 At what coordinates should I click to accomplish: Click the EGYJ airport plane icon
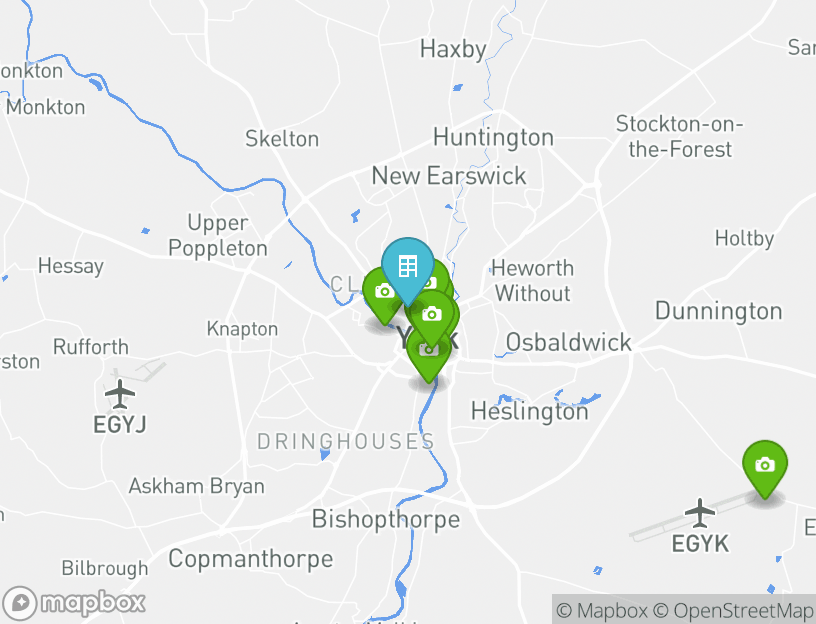[120, 394]
